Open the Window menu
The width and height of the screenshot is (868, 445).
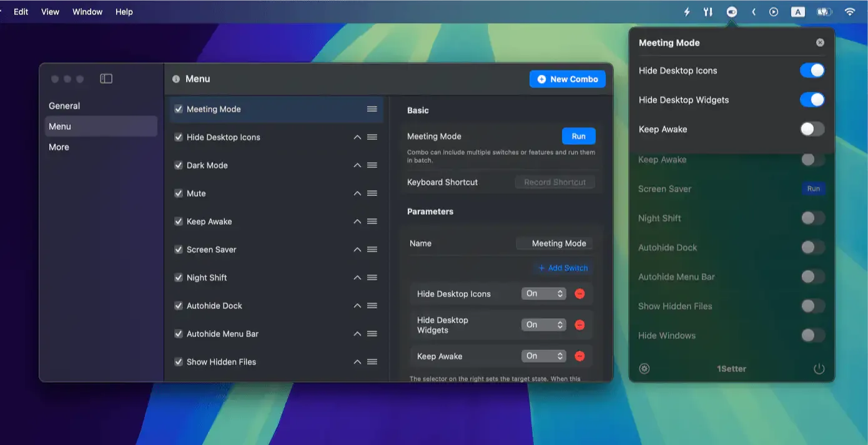87,12
